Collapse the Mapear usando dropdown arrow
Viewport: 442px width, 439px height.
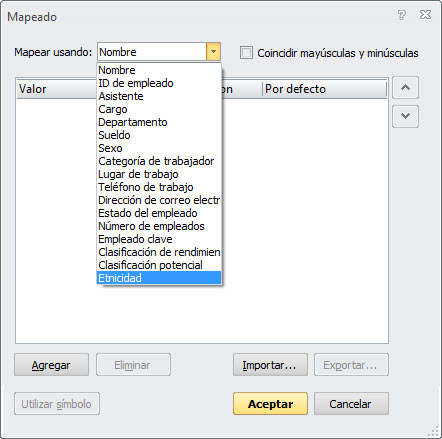pos(213,52)
